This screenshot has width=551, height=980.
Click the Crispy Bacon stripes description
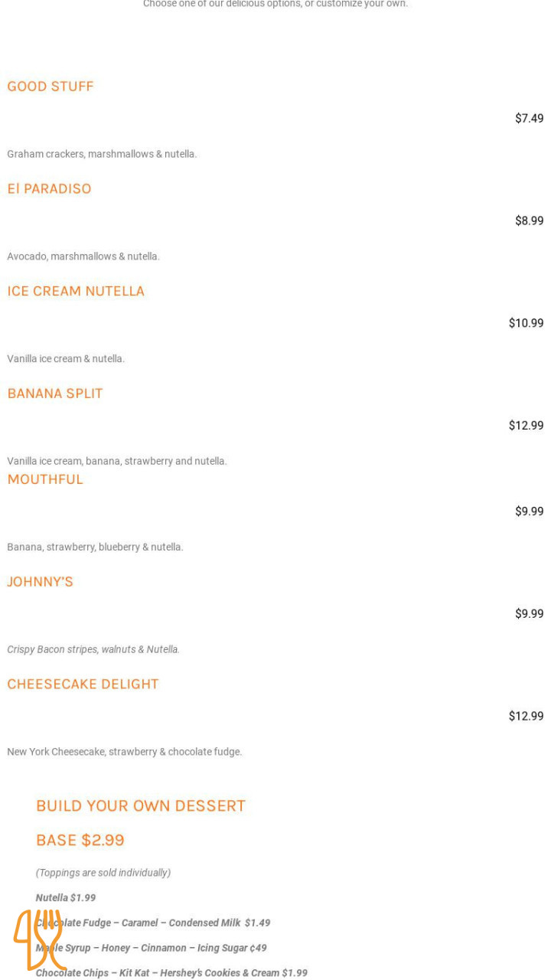pyautogui.click(x=93, y=649)
